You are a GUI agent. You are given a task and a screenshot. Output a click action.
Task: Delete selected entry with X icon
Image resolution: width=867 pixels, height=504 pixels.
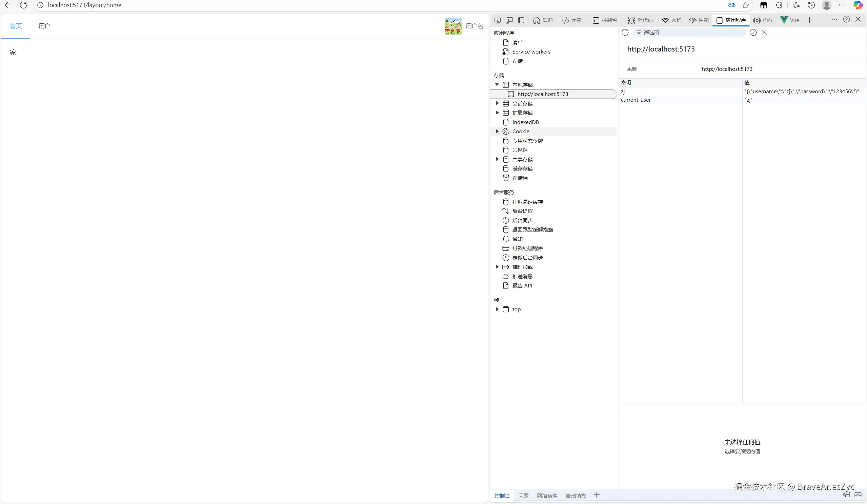[764, 32]
